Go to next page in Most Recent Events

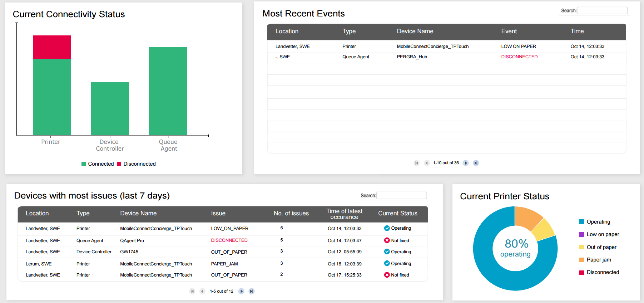tap(466, 163)
